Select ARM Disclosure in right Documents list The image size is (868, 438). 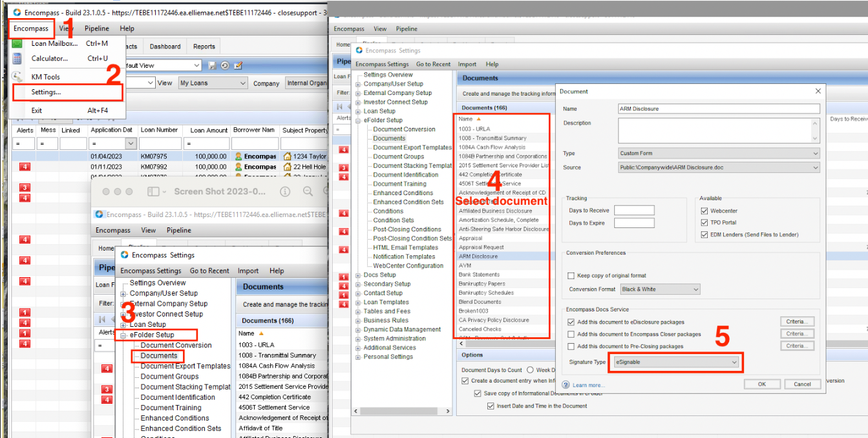click(478, 256)
